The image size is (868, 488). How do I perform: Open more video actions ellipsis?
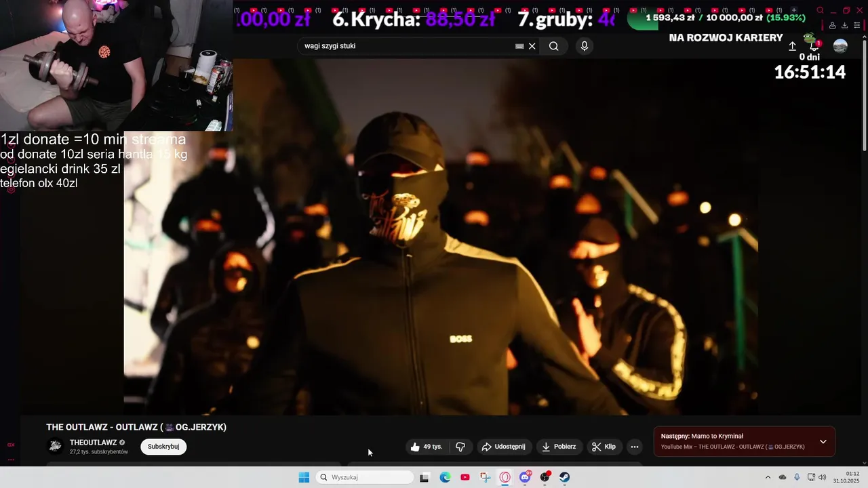pyautogui.click(x=634, y=447)
